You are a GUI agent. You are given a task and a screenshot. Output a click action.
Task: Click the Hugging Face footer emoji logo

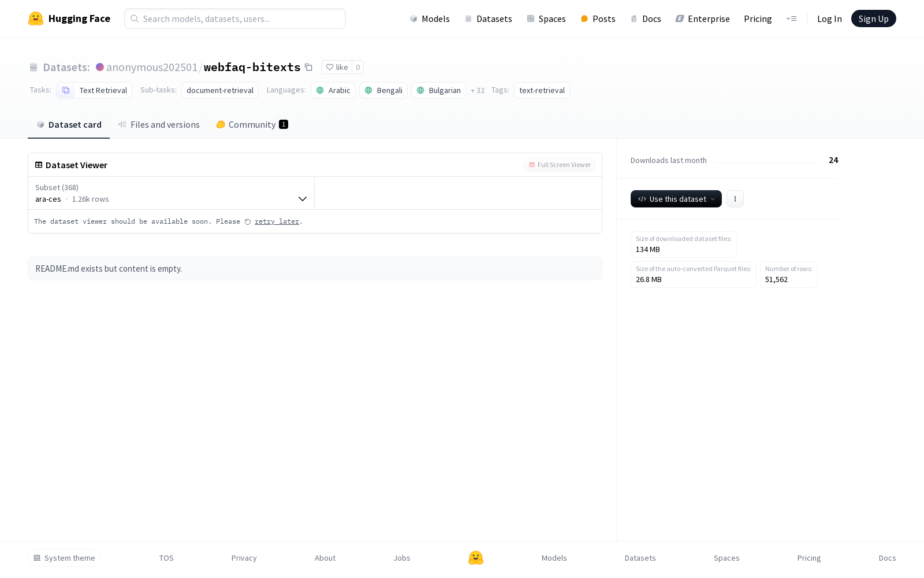pyautogui.click(x=476, y=558)
